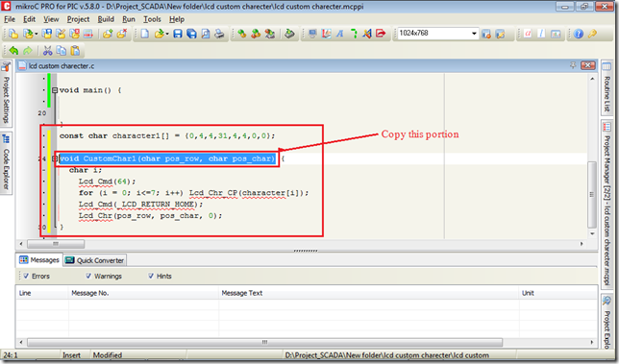619x364 pixels.
Task: Open the Open File dropdown arrow
Action: [167, 35]
